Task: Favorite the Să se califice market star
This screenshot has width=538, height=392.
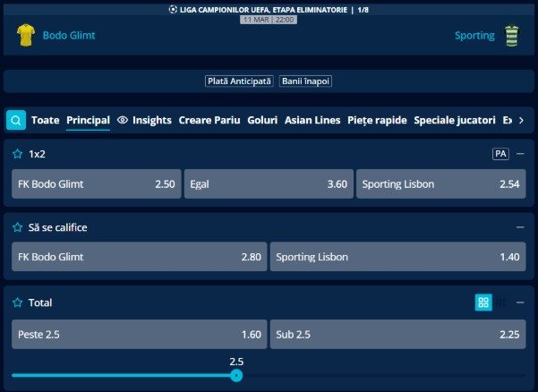Action: coord(18,227)
